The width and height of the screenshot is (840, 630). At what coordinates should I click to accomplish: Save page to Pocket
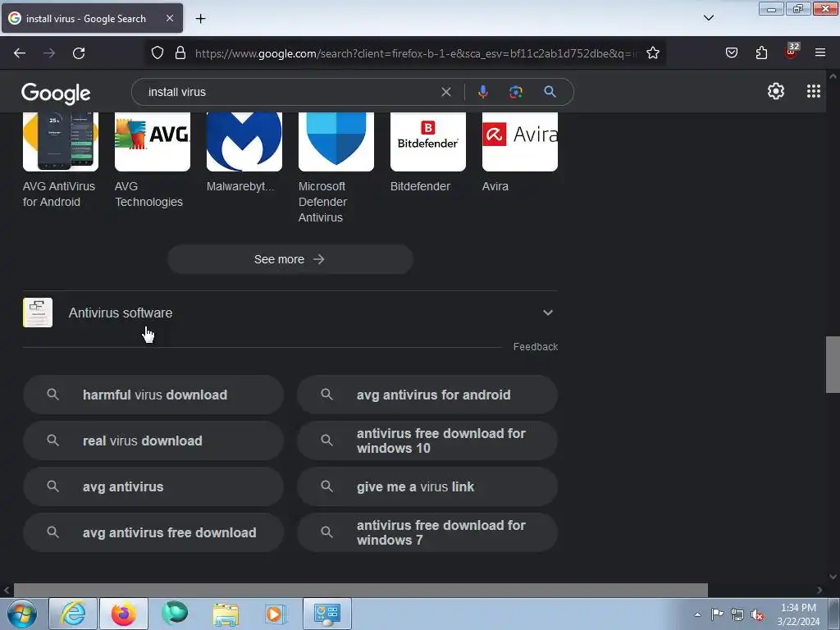731,53
